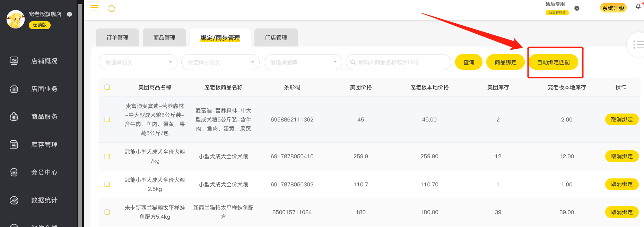The image size is (644, 227).
Task: Switch to the 门店管理 tab
Action: click(276, 37)
